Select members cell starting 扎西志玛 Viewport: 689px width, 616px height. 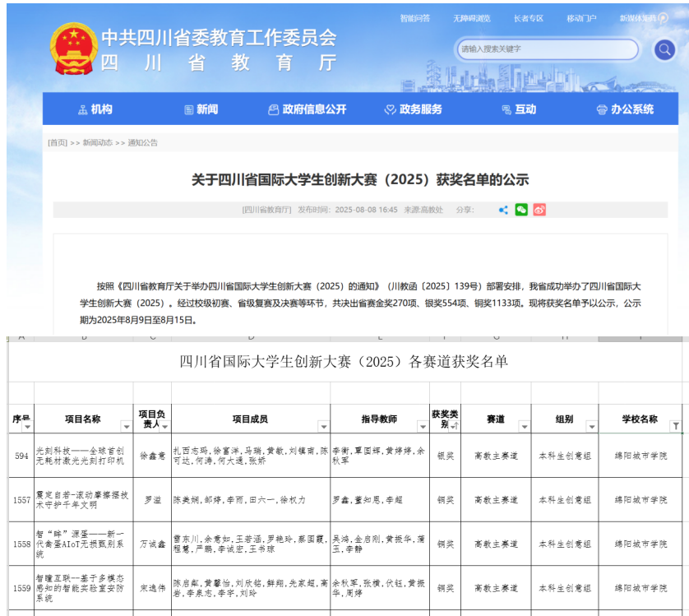tap(251, 456)
